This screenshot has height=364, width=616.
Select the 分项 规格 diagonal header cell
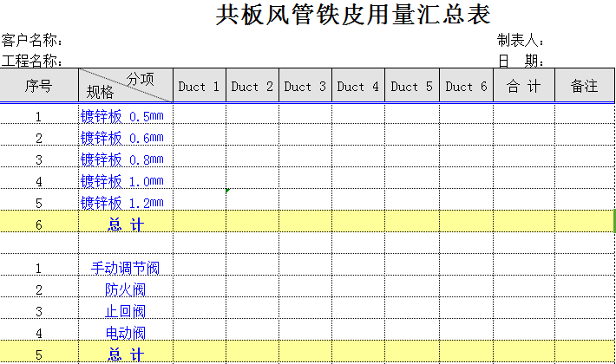coord(126,86)
